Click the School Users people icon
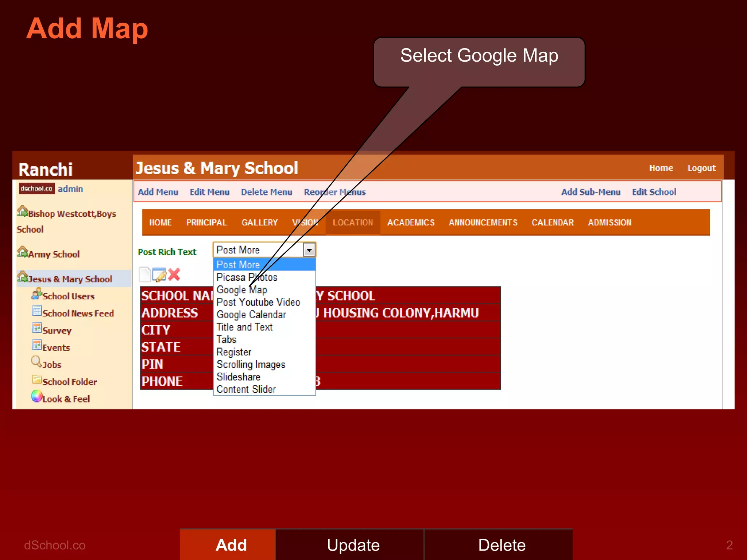This screenshot has height=560, width=747. (36, 294)
